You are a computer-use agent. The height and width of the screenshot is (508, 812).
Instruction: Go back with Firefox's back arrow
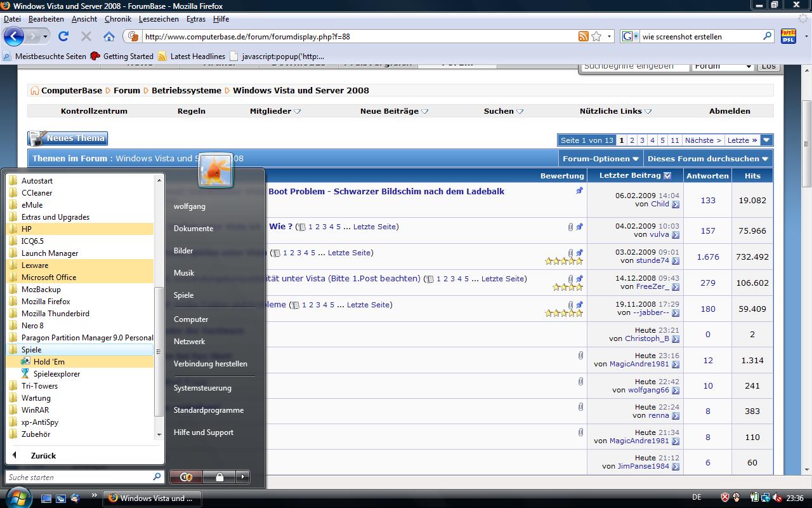pyautogui.click(x=14, y=36)
